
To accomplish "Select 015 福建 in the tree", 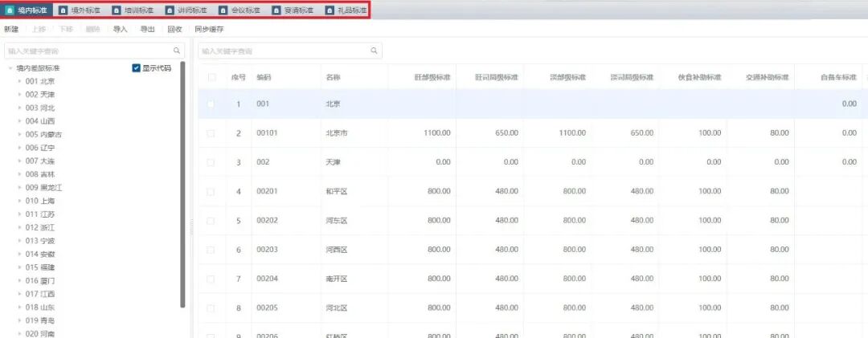I will click(x=40, y=267).
